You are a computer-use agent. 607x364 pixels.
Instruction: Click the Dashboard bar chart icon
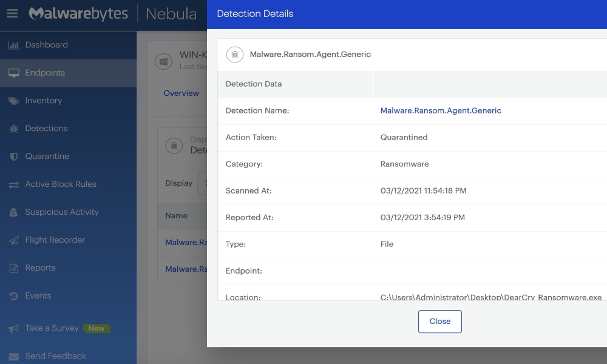[13, 45]
